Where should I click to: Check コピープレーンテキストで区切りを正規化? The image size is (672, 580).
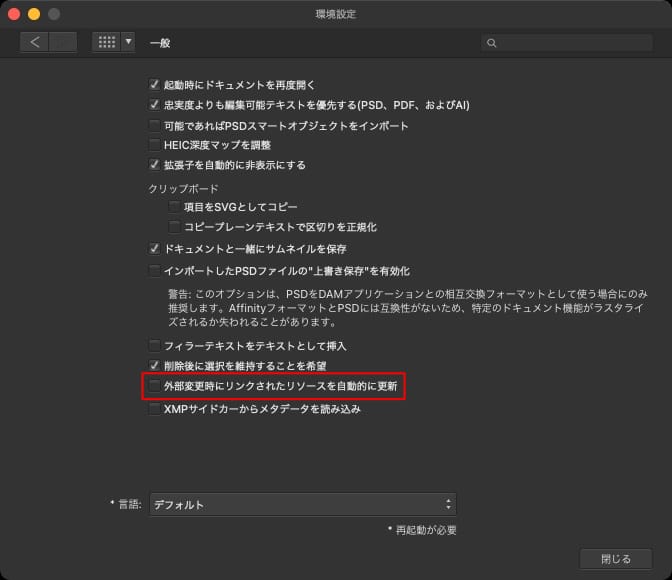(x=175, y=227)
